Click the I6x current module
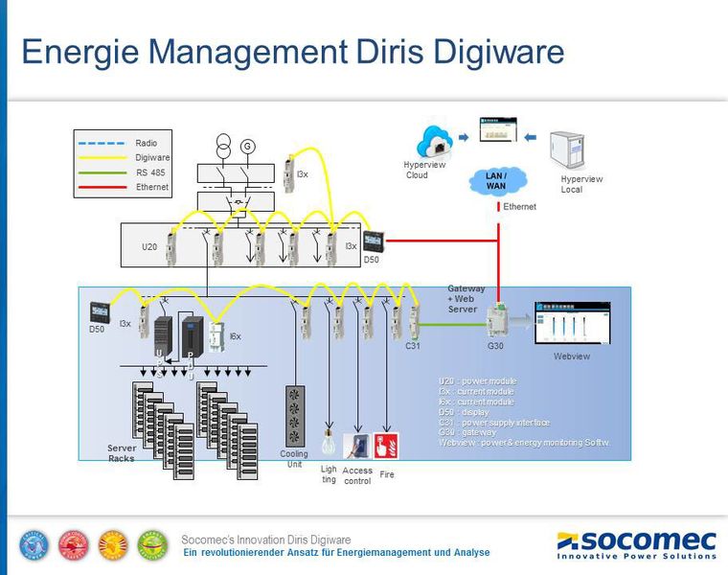 [216, 336]
